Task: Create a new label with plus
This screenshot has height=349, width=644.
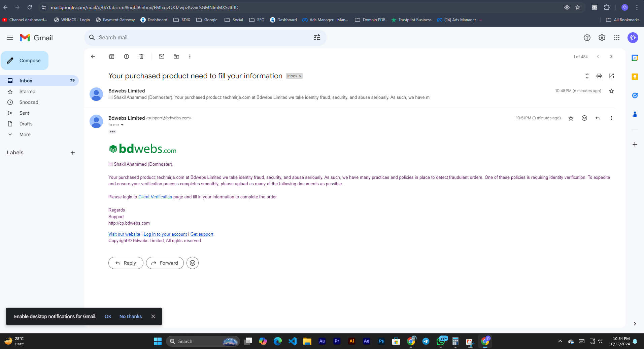Action: [73, 153]
